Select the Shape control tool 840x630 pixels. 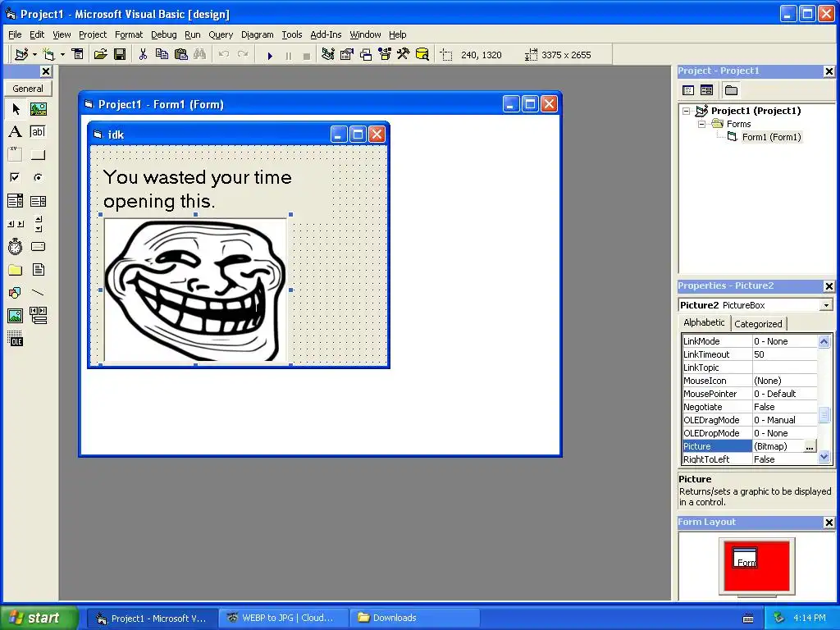pyautogui.click(x=16, y=293)
